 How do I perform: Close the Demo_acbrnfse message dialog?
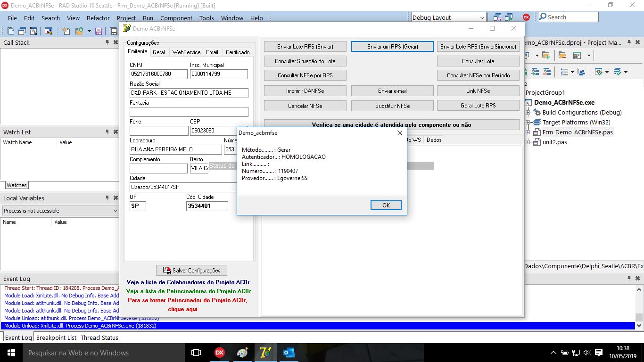(400, 133)
